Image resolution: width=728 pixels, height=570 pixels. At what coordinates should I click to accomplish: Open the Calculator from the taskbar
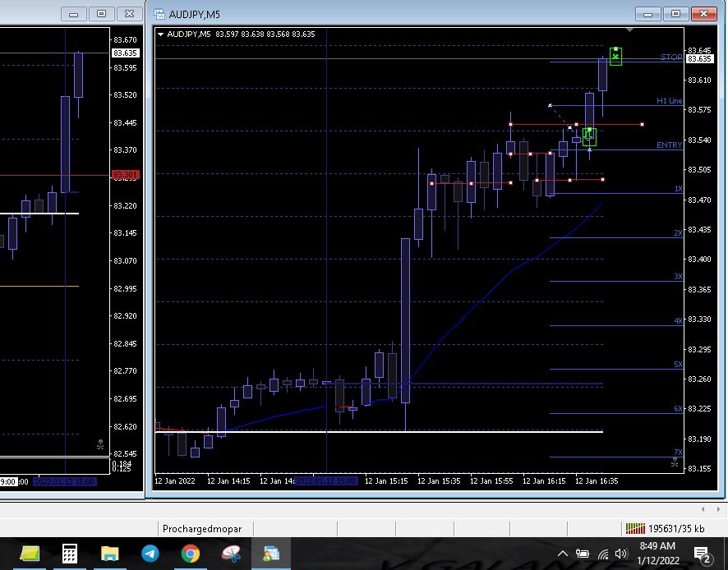(70, 554)
